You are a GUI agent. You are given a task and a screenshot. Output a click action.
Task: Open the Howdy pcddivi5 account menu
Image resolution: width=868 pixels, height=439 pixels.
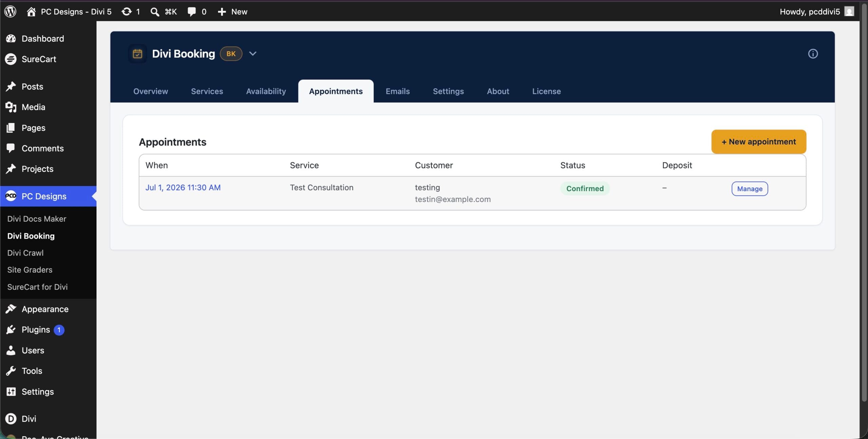pyautogui.click(x=817, y=12)
